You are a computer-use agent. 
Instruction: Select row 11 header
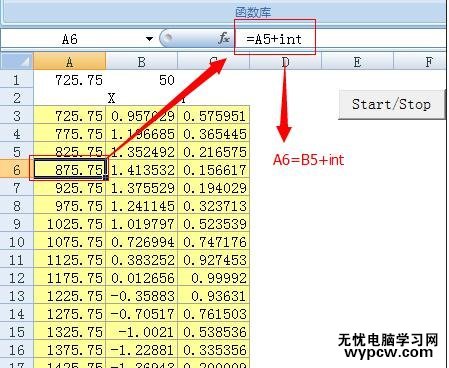pos(17,260)
